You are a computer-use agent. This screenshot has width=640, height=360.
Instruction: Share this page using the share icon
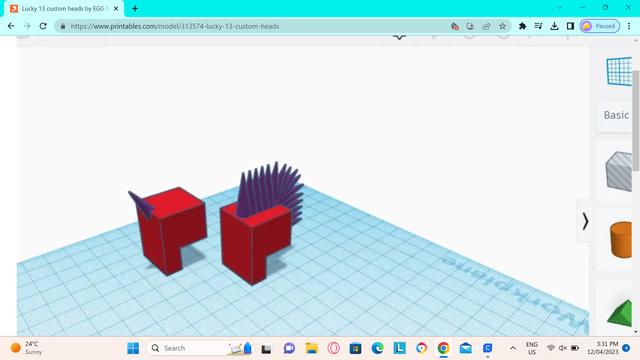pyautogui.click(x=486, y=26)
